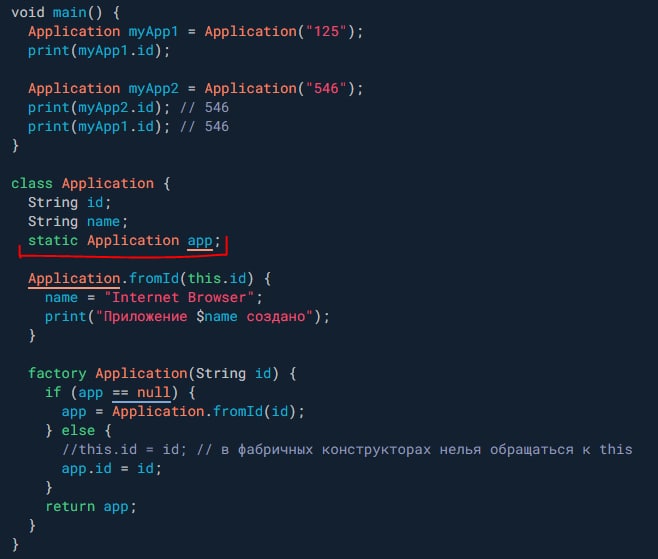Click the '//this.id = id;' commented code

(x=124, y=449)
